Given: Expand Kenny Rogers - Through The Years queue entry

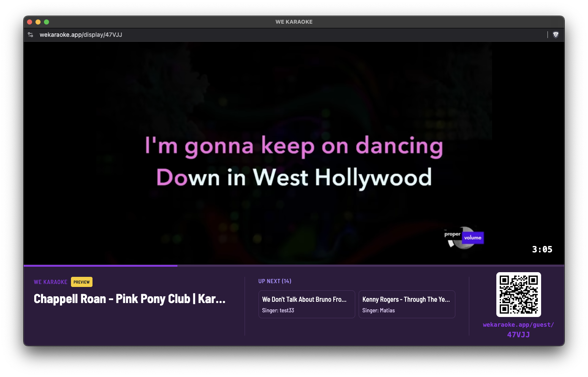Looking at the screenshot, I should click(406, 304).
